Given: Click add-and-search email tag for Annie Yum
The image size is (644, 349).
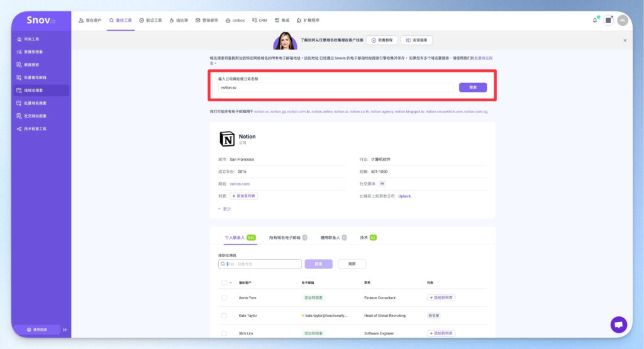Looking at the screenshot, I should pyautogui.click(x=313, y=297).
